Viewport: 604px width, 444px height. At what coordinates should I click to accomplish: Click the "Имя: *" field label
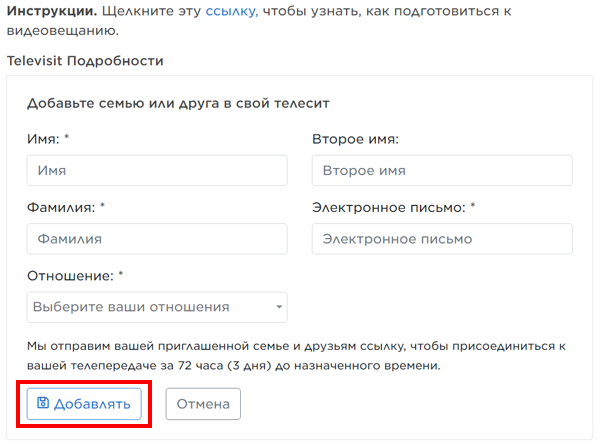point(48,139)
